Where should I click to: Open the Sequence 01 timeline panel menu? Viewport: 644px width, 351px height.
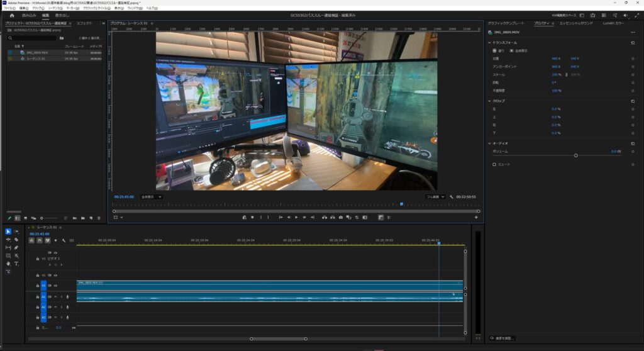tap(60, 227)
